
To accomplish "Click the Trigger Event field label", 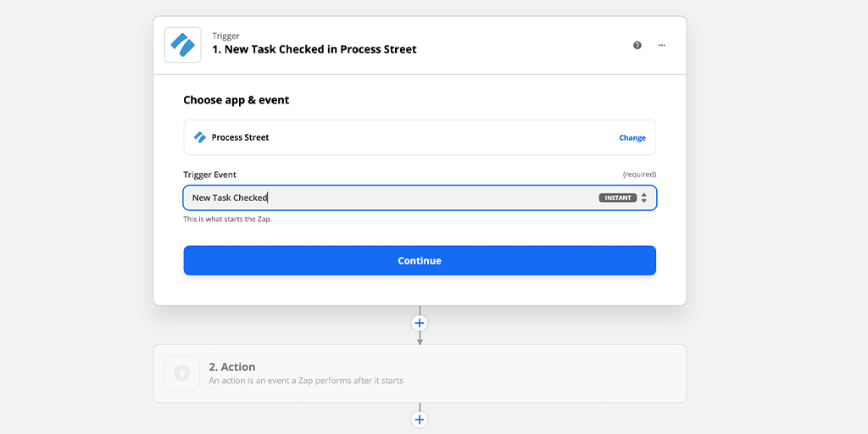I will pos(210,175).
